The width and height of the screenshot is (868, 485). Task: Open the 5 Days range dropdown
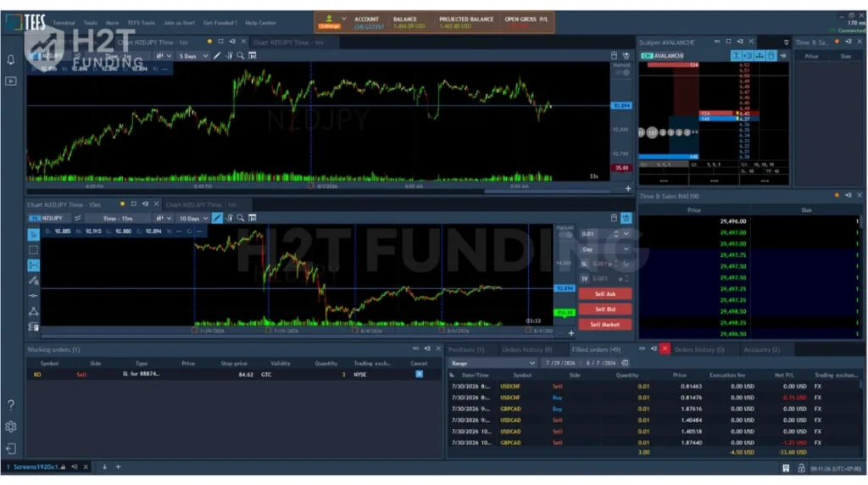coord(193,56)
